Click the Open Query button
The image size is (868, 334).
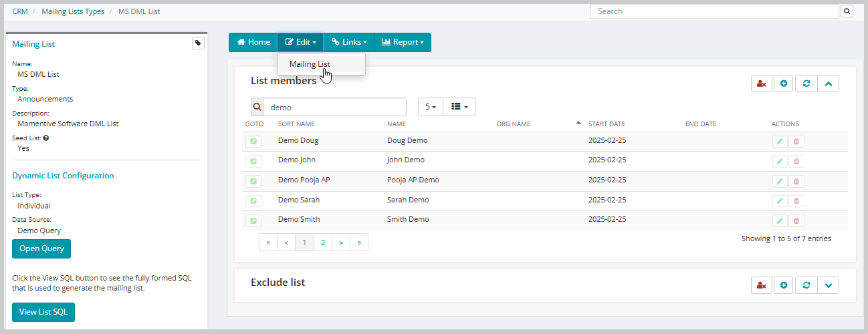[41, 248]
